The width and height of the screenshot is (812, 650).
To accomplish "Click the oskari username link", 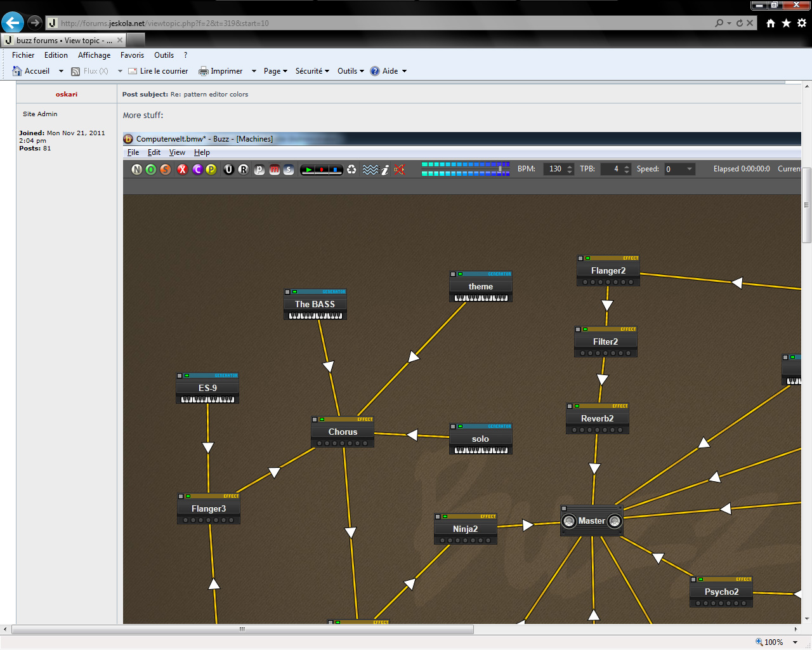I will [67, 94].
